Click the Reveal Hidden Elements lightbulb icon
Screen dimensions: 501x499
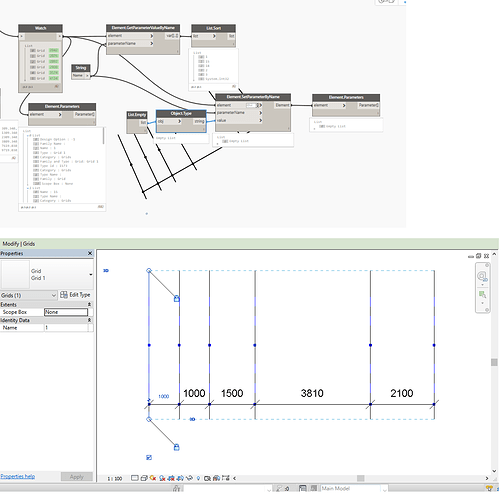[198, 478]
